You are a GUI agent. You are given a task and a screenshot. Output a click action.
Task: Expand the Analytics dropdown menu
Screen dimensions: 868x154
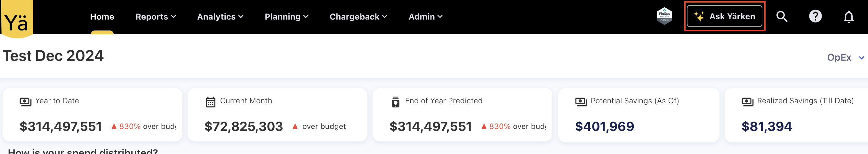click(x=220, y=17)
